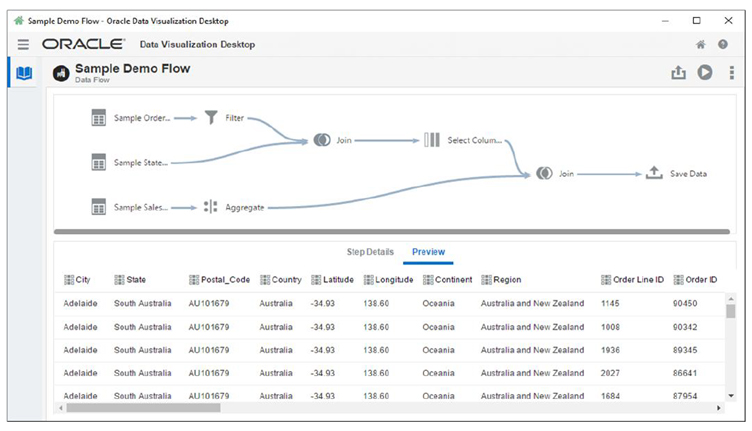Image resolution: width=752 pixels, height=431 pixels.
Task: Maximize the application window
Action: point(696,21)
